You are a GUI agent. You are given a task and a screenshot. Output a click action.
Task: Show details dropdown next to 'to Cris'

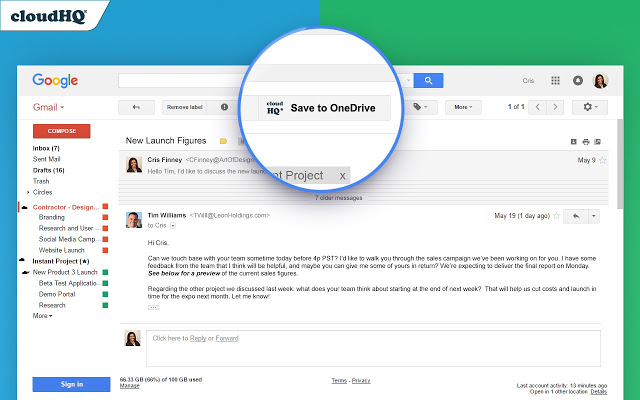pyautogui.click(x=173, y=225)
